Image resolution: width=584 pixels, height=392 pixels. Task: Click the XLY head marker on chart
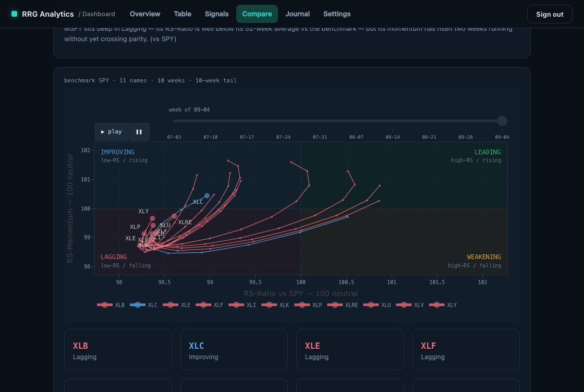coord(152,218)
